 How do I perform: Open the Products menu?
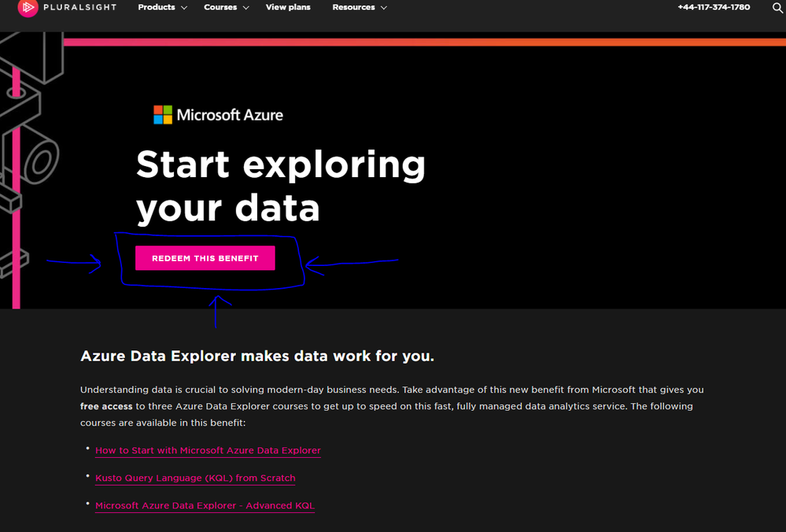tap(157, 8)
